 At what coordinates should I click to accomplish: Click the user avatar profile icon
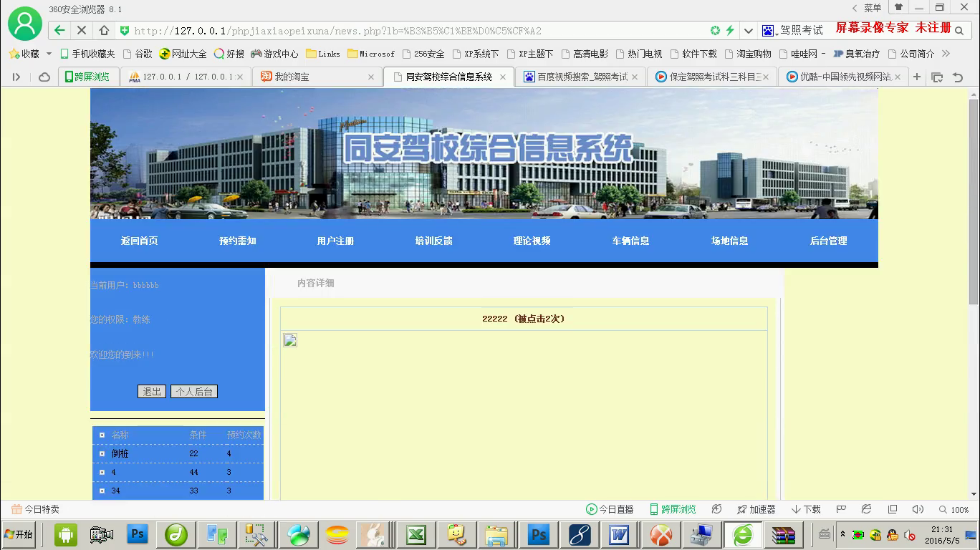25,24
